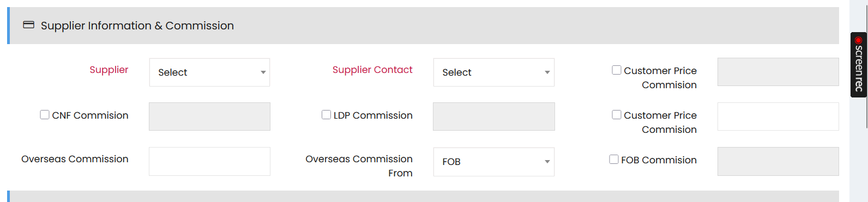This screenshot has height=202, width=868.
Task: Toggle the second Customer Price Commision checkbox
Action: click(x=617, y=114)
